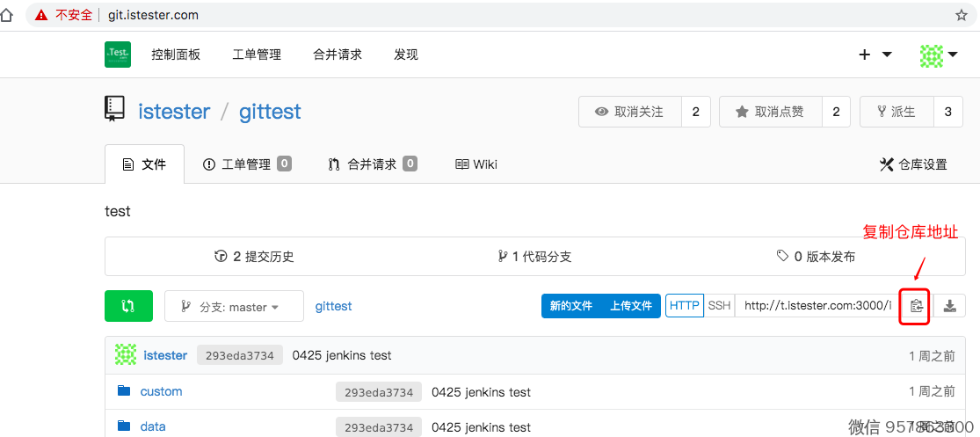Click the istester avatar in commit row
980x437 pixels.
tap(126, 355)
